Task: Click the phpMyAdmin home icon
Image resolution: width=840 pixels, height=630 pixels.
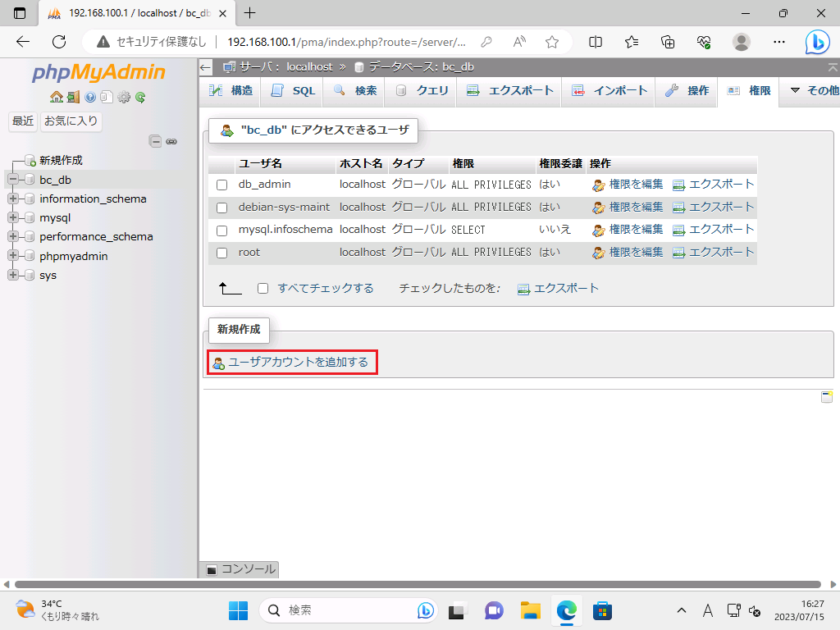Action: pyautogui.click(x=56, y=97)
